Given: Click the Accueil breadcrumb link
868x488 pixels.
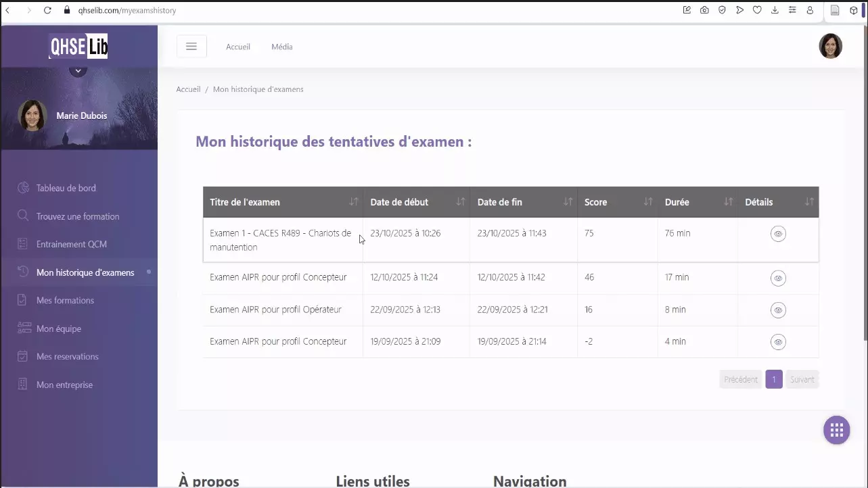Looking at the screenshot, I should [x=188, y=89].
